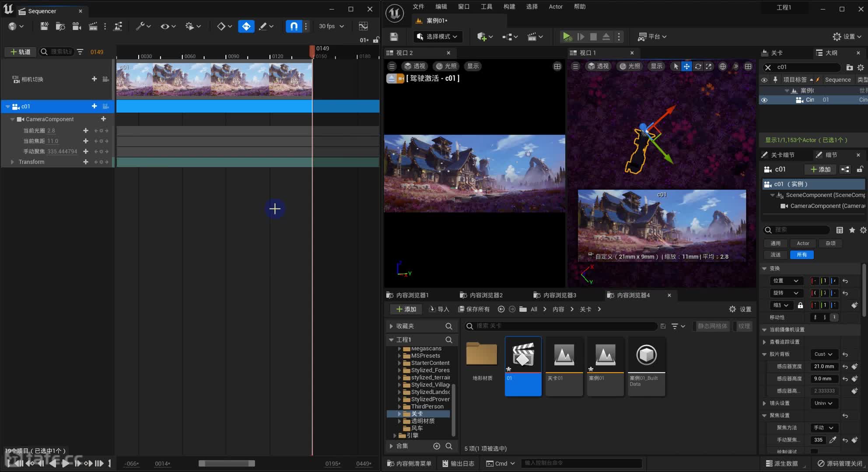The height and width of the screenshot is (472, 868).
Task: Select the scale tool in 视口 1
Action: (x=709, y=66)
